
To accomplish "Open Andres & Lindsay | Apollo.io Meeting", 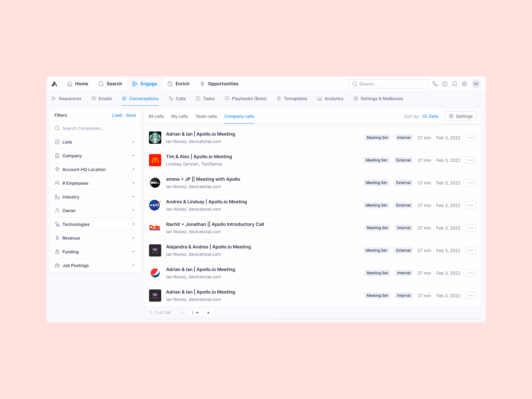I will point(206,201).
